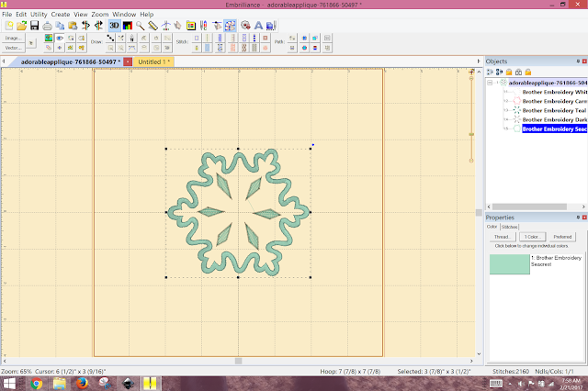The image size is (588, 391).
Task: Select the Brother Embroidery Carmine object
Action: tap(555, 101)
